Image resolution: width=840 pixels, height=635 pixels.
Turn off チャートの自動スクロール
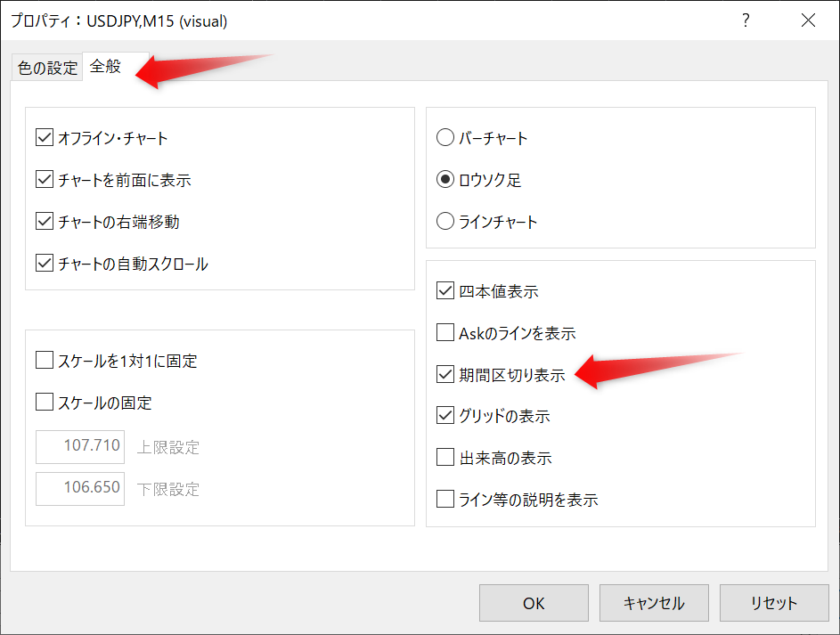click(x=45, y=263)
